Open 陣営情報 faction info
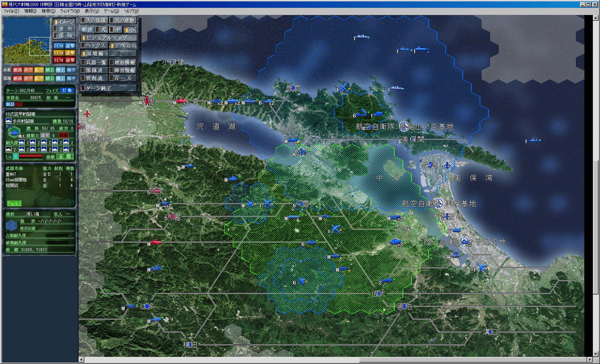Screen dimensions: 600x364 tap(123, 70)
